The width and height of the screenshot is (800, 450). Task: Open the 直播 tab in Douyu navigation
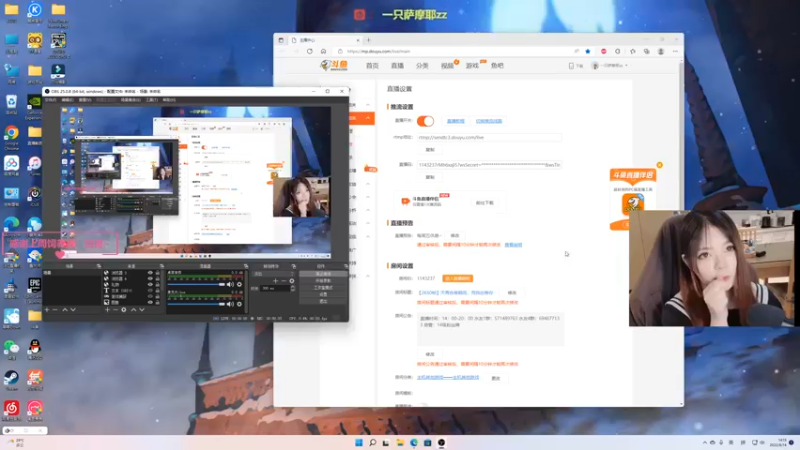point(397,65)
